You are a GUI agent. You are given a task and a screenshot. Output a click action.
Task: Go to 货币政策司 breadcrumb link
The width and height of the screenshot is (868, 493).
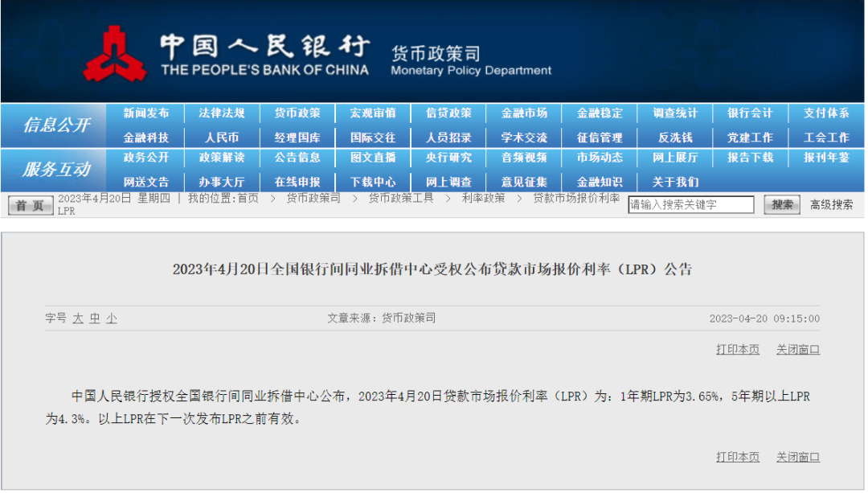point(313,199)
